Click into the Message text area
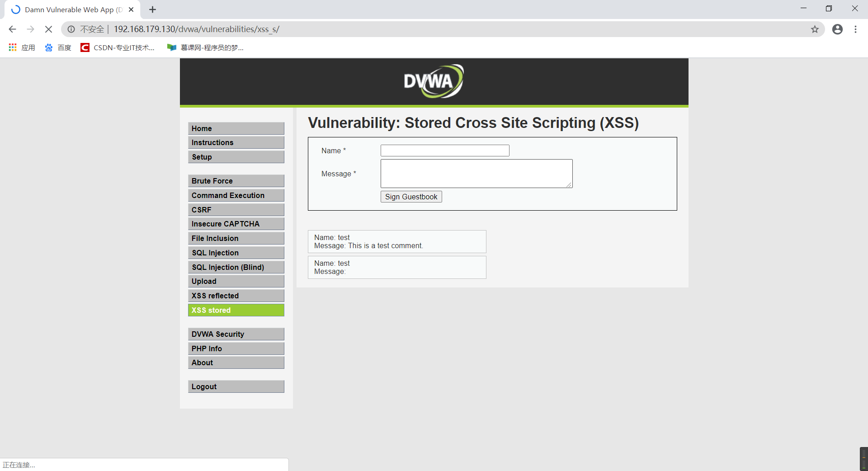The width and height of the screenshot is (868, 471). [476, 174]
